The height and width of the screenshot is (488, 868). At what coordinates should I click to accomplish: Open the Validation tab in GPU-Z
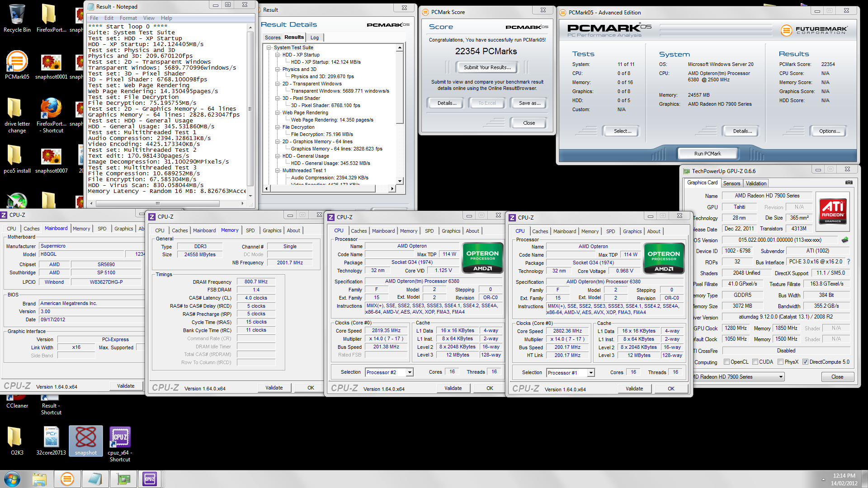pyautogui.click(x=756, y=183)
